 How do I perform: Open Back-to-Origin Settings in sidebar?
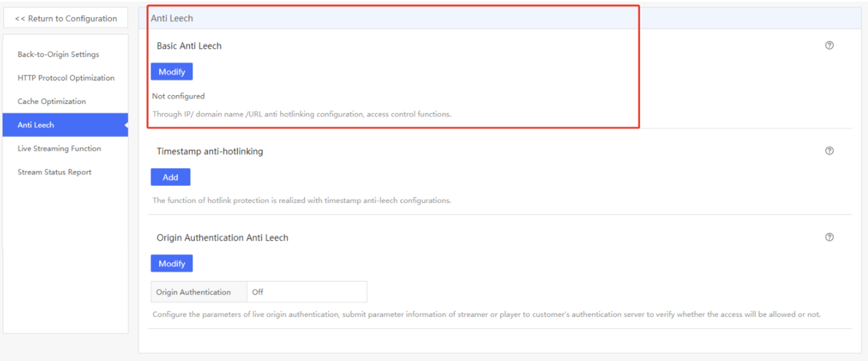(58, 54)
